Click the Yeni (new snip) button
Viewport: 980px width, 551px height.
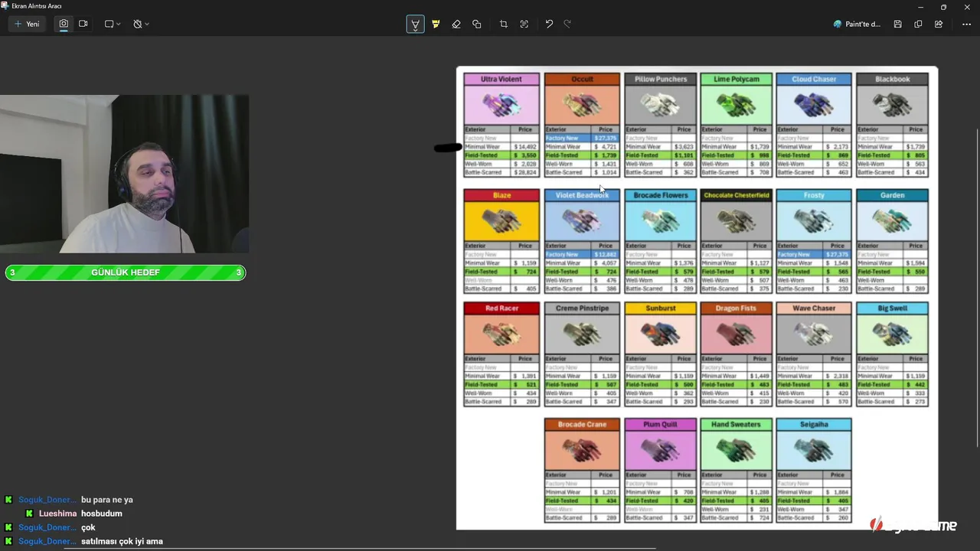click(27, 24)
